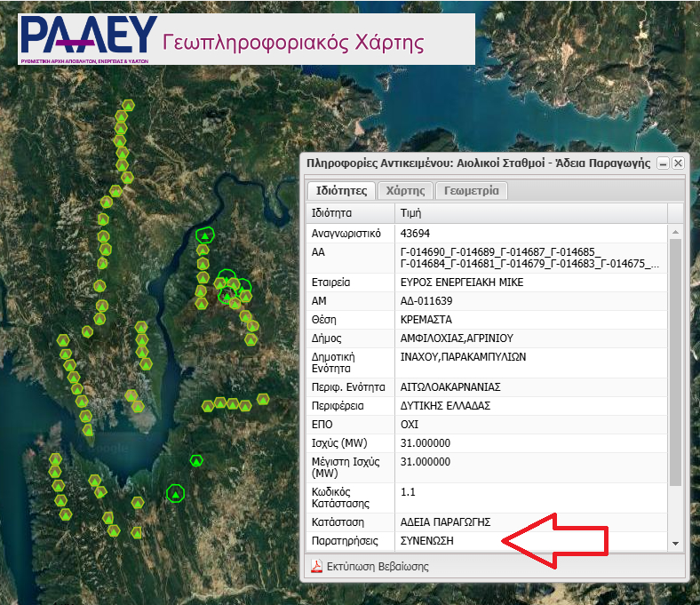Viewport: 700px width, 605px height.
Task: Click the PDF icon beside Εκτύπωση Βεβαίωσης
Action: [314, 566]
